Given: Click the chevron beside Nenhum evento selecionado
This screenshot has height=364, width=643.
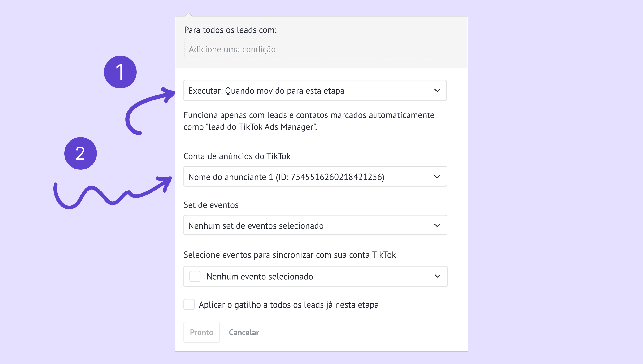Looking at the screenshot, I should pyautogui.click(x=438, y=276).
